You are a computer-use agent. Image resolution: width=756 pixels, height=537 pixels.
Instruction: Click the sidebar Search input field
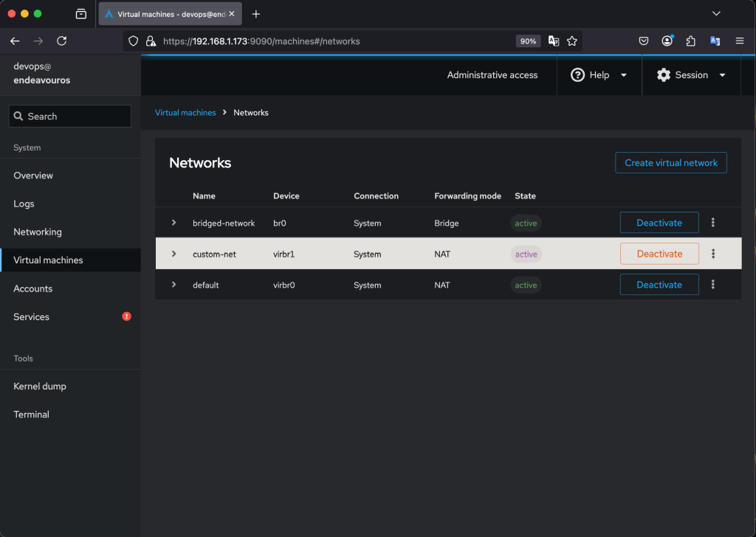pyautogui.click(x=70, y=117)
